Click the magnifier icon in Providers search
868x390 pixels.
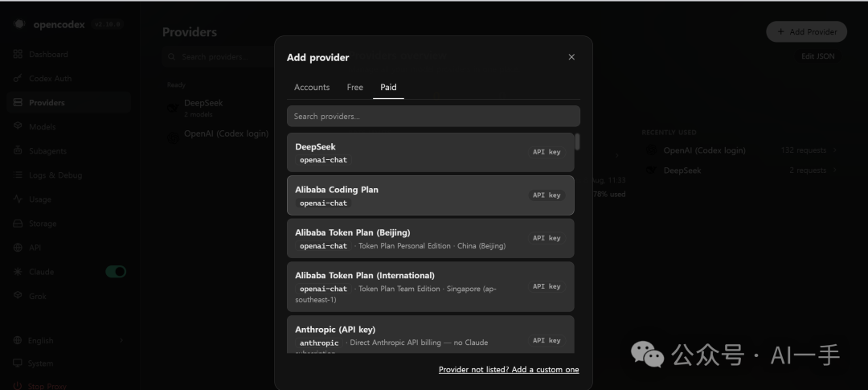coord(172,56)
